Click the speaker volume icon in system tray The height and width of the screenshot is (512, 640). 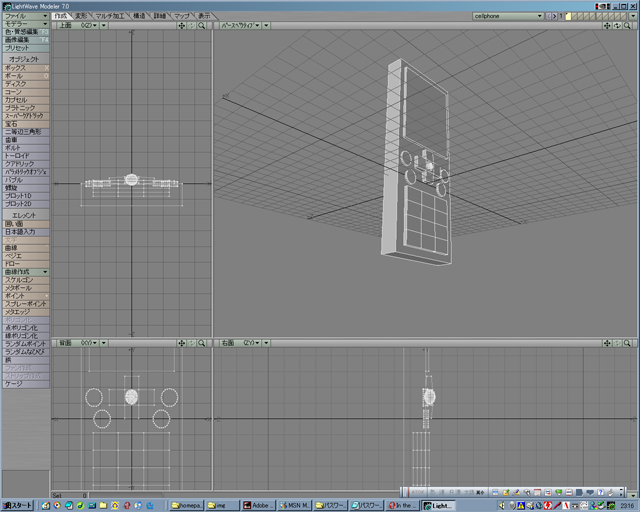point(502,505)
